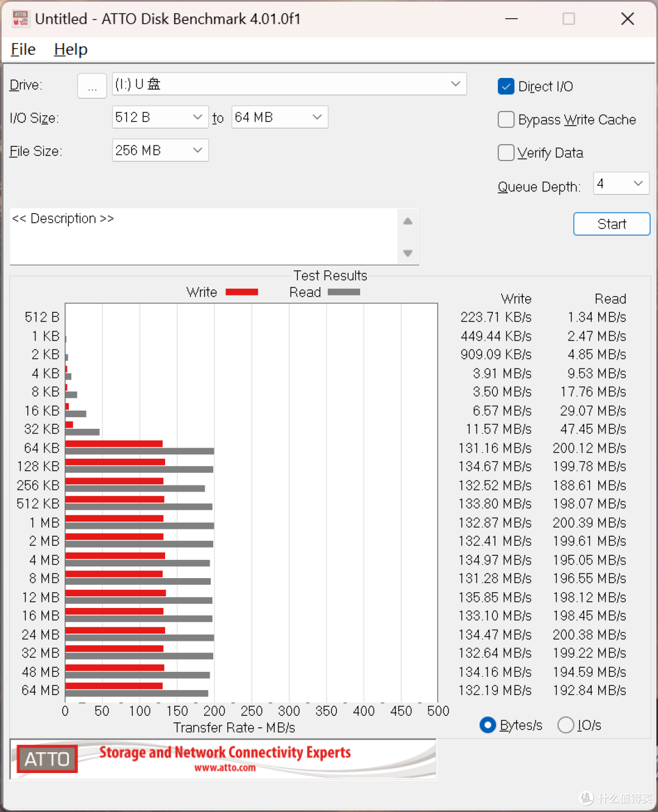Disable the Direct I/O checkbox
The height and width of the screenshot is (812, 658).
[x=506, y=86]
